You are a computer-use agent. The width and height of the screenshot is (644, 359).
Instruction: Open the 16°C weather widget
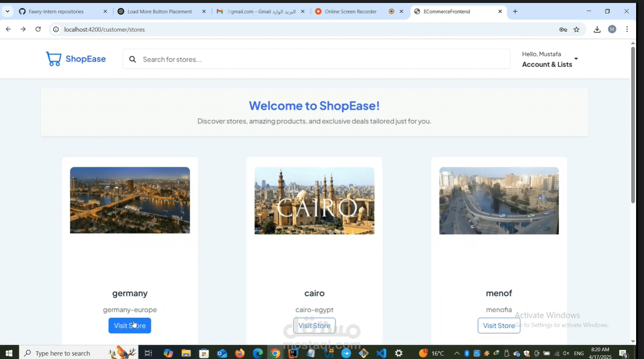click(x=431, y=353)
